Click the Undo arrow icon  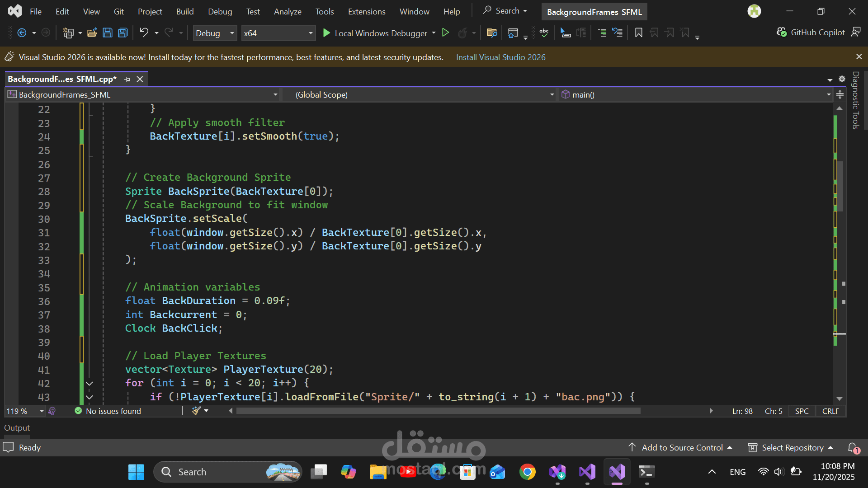pos(144,33)
